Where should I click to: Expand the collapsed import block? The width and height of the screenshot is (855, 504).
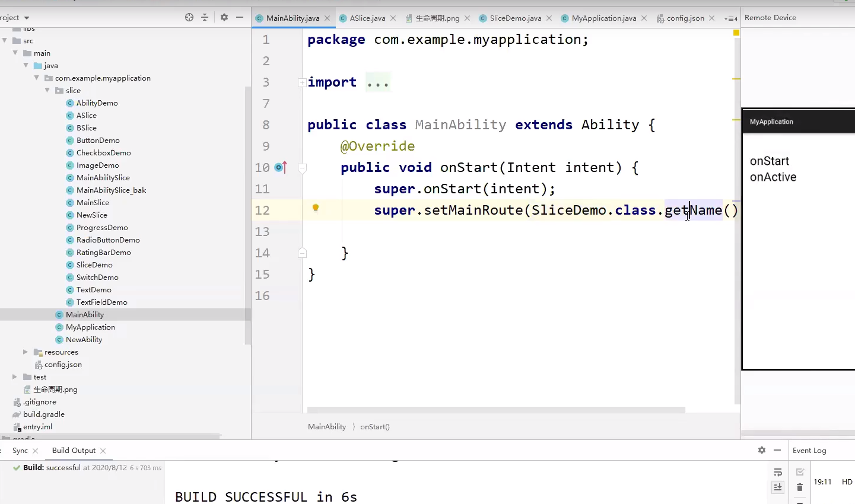(x=302, y=82)
